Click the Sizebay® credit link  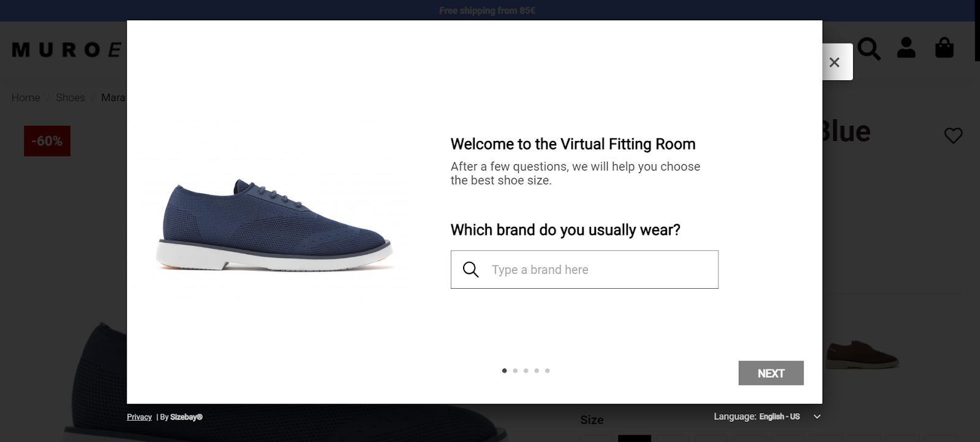(x=186, y=417)
